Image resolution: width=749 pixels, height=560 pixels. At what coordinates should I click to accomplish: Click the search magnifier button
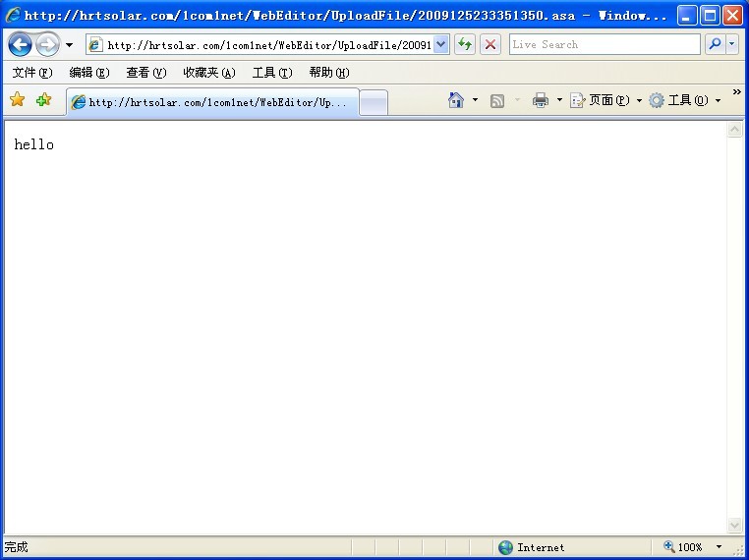click(715, 44)
